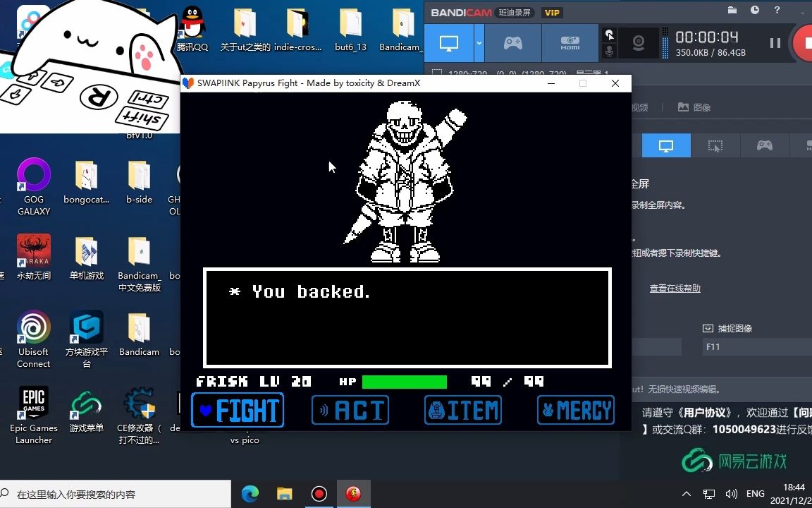Open bongocat... folder

point(87,181)
